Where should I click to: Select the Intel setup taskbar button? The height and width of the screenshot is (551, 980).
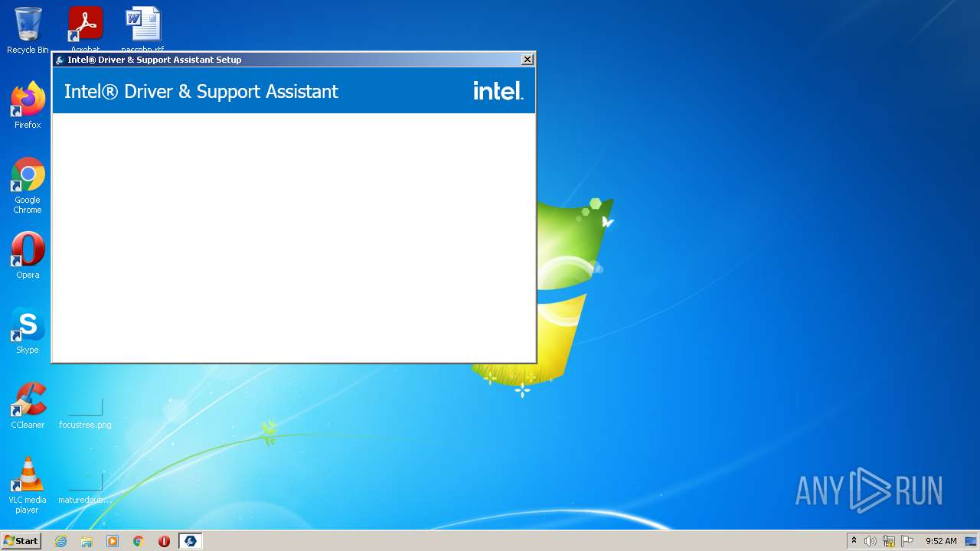point(190,541)
